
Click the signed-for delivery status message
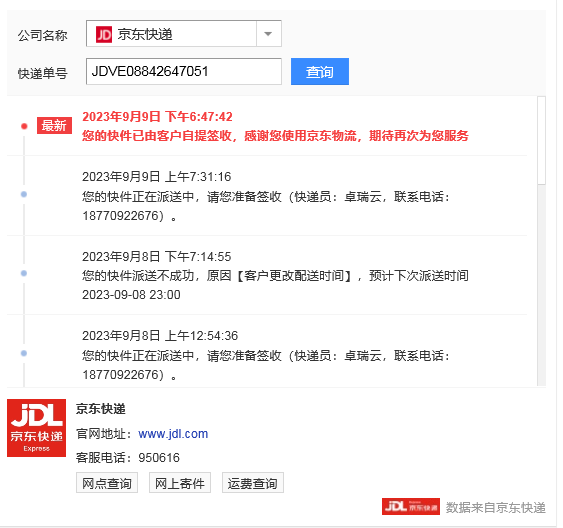[x=275, y=136]
